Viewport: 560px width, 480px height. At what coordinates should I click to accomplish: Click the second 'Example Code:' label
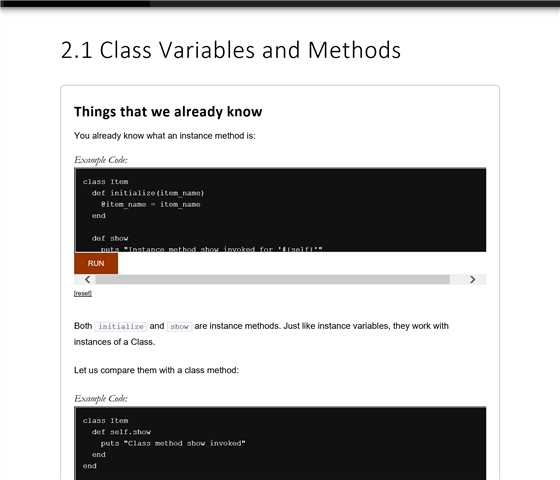(x=101, y=398)
